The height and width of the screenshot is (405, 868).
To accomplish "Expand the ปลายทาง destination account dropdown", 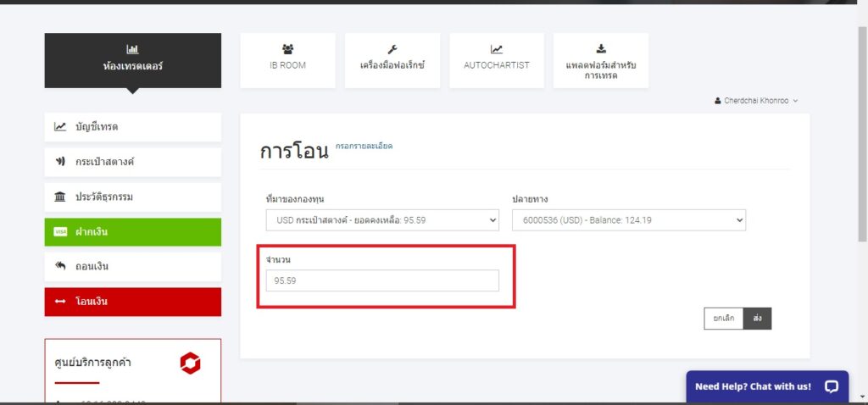I will click(x=628, y=220).
